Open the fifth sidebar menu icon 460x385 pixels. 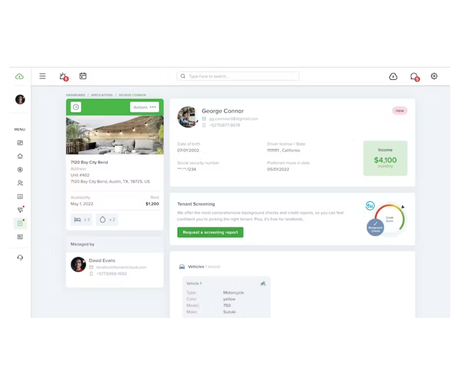[20, 196]
